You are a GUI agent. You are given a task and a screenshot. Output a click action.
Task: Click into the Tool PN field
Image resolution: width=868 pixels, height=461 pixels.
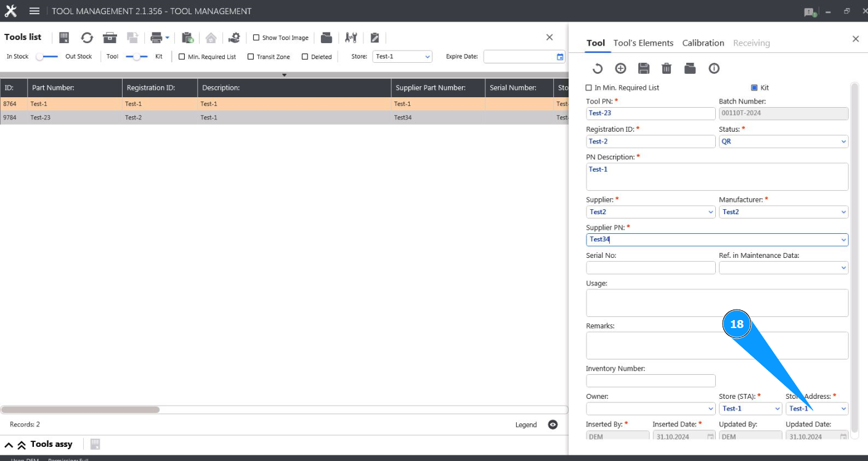point(651,113)
